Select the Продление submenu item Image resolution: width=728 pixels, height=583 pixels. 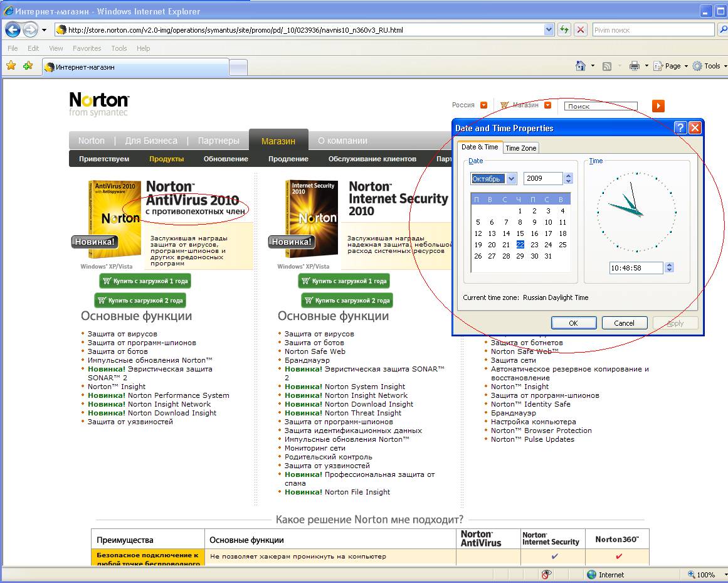click(x=288, y=159)
